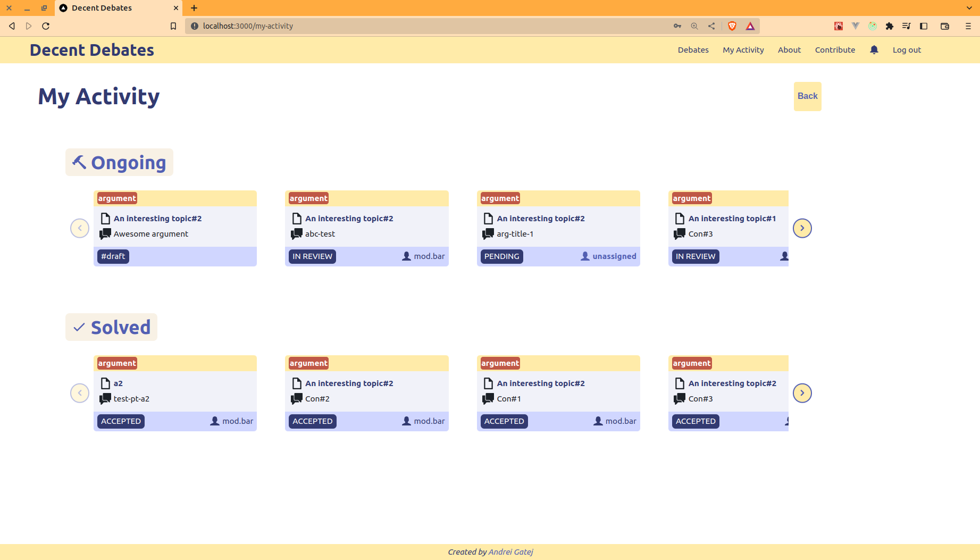This screenshot has width=980, height=560.
Task: Open the Brave wallet icon
Action: (x=944, y=26)
